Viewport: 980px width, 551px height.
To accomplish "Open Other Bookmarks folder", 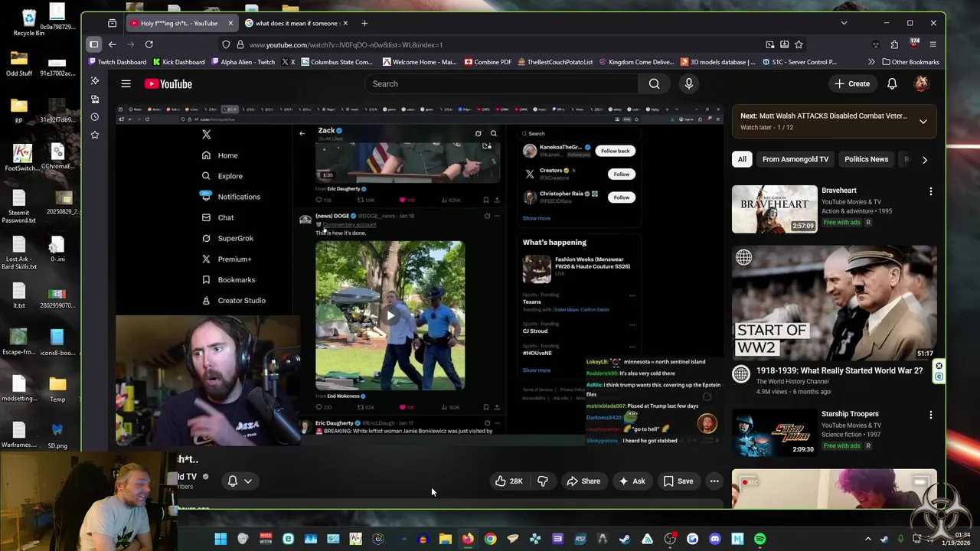I will click(x=910, y=62).
